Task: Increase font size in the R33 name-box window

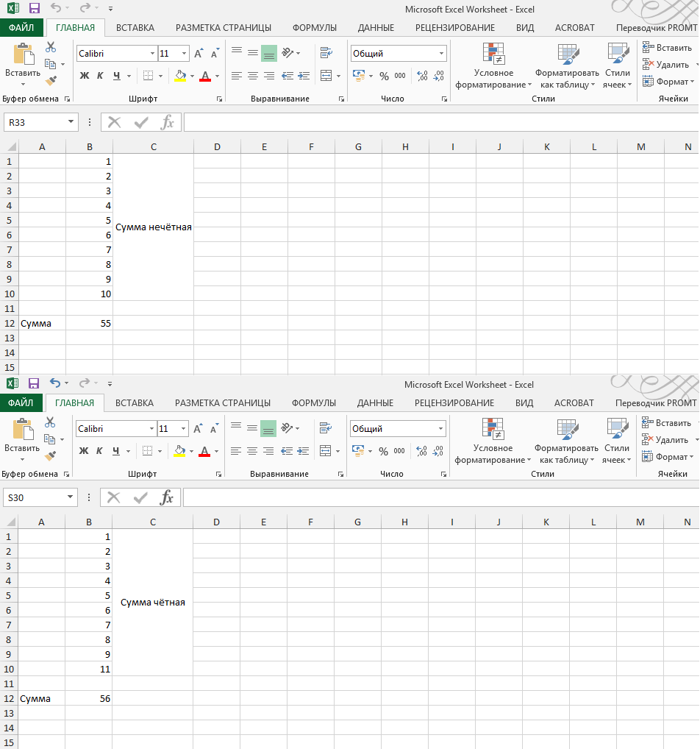Action: pos(199,53)
